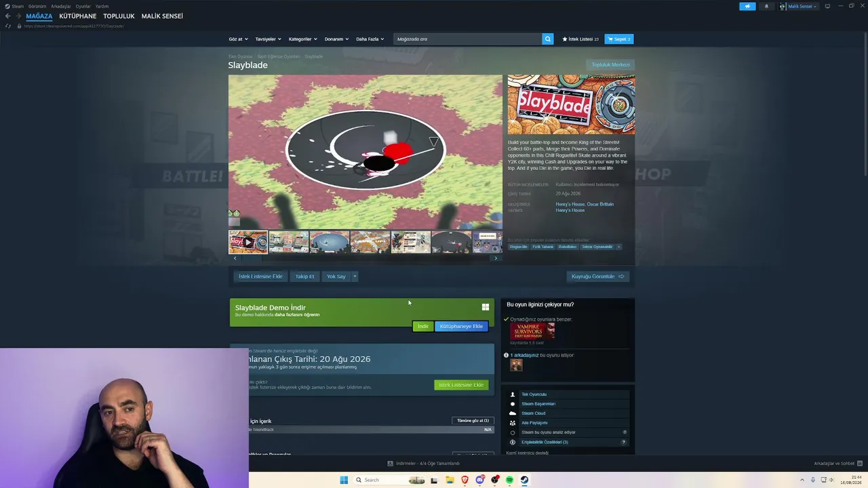This screenshot has height=488, width=868.
Task: Open Brave browser from the taskbar
Action: pyautogui.click(x=465, y=480)
